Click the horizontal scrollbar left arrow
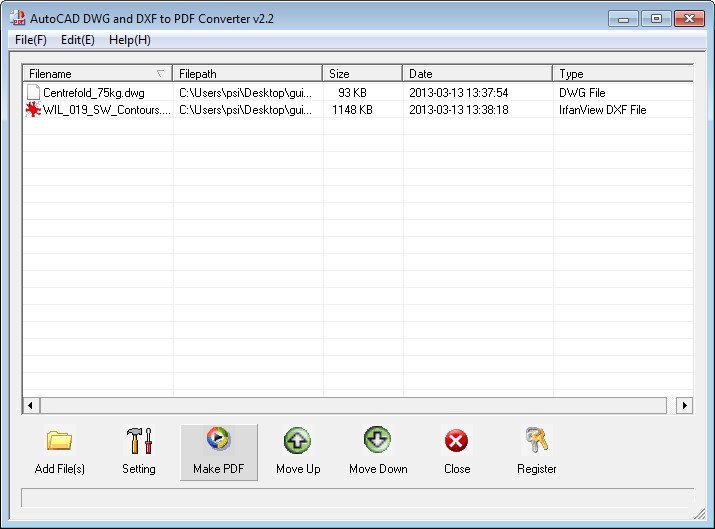Screen dimensions: 715x529 click(31, 405)
